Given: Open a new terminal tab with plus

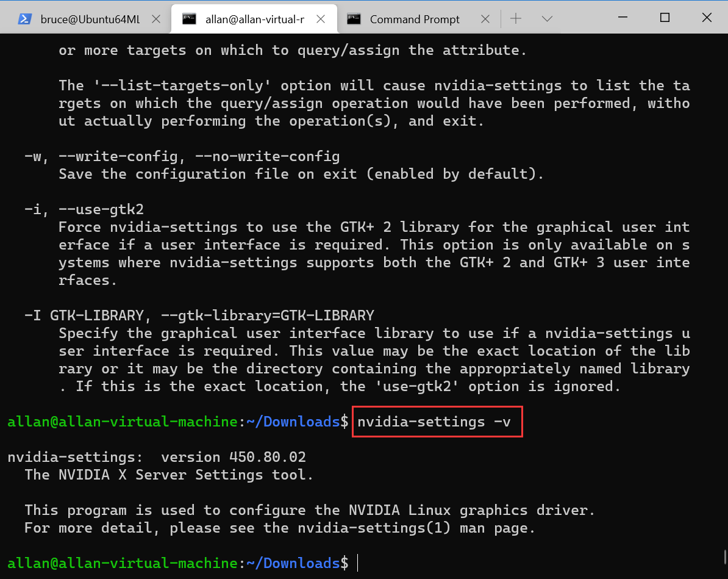Looking at the screenshot, I should (516, 18).
